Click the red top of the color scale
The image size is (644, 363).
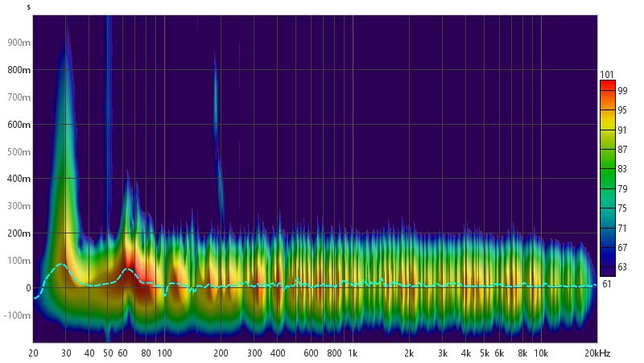(x=607, y=85)
